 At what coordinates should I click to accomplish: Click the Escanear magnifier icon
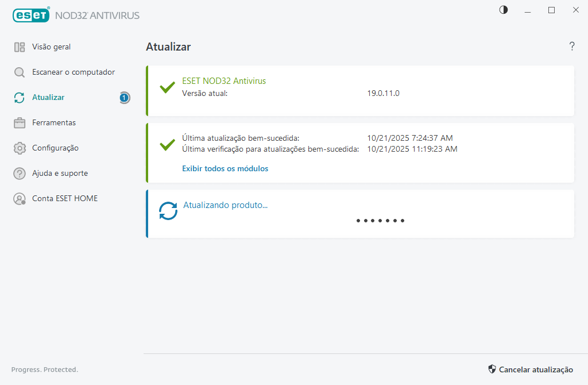[20, 72]
